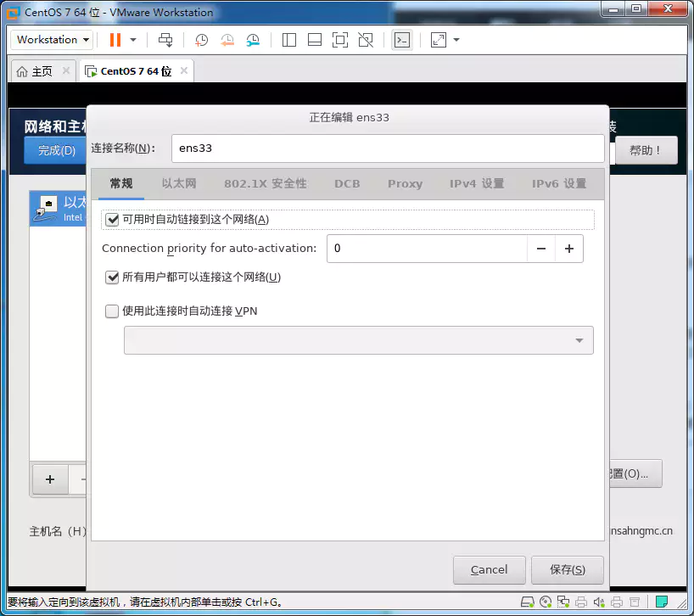Revert the VM to its snapshot
The height and width of the screenshot is (616, 694).
(227, 40)
